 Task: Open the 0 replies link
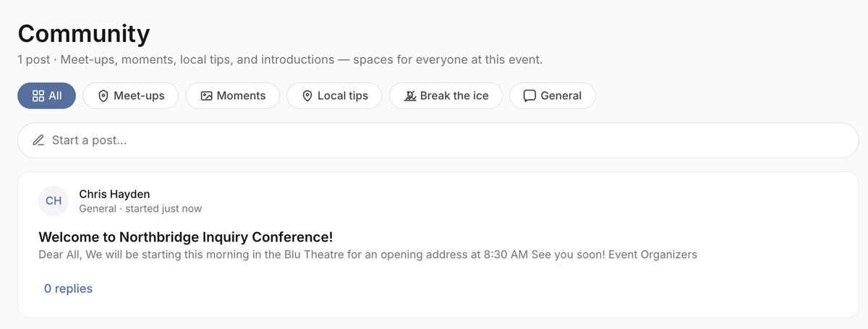tap(68, 289)
